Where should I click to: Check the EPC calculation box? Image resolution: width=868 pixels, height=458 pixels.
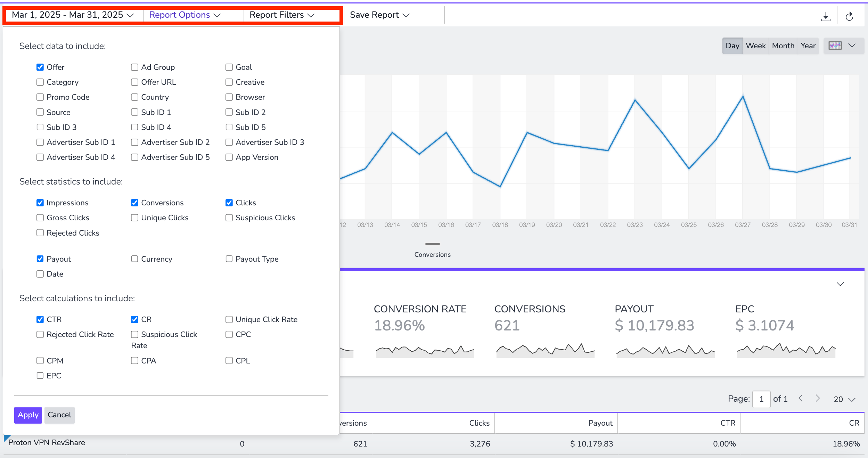(40, 376)
